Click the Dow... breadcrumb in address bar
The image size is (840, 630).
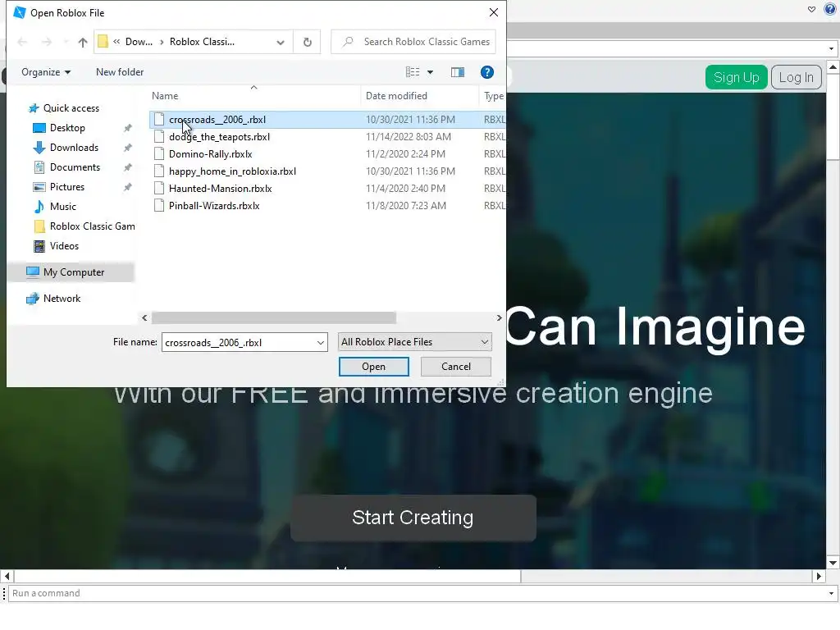click(139, 42)
